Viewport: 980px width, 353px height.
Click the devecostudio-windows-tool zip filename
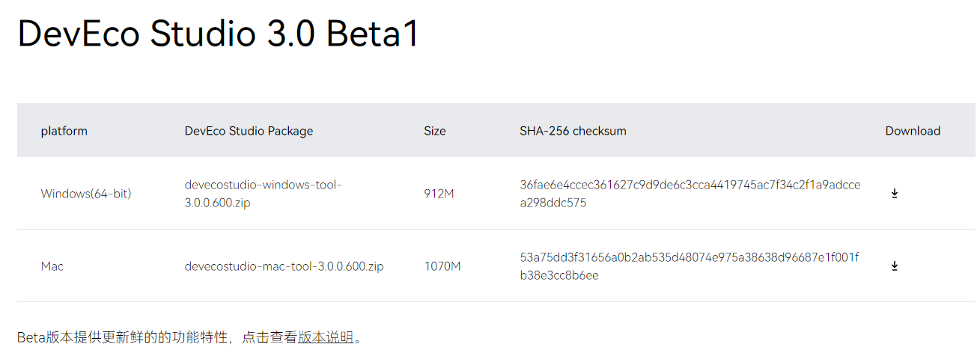(263, 194)
